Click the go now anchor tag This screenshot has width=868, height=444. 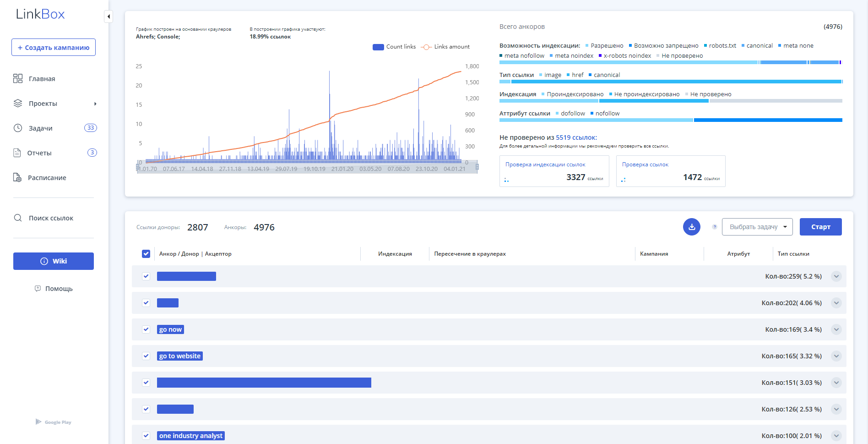(170, 329)
